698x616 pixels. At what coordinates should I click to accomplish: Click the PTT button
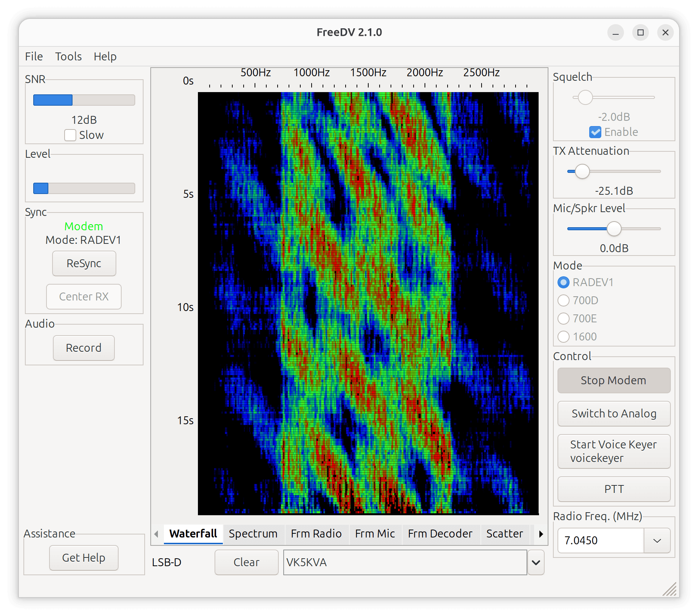(x=614, y=489)
